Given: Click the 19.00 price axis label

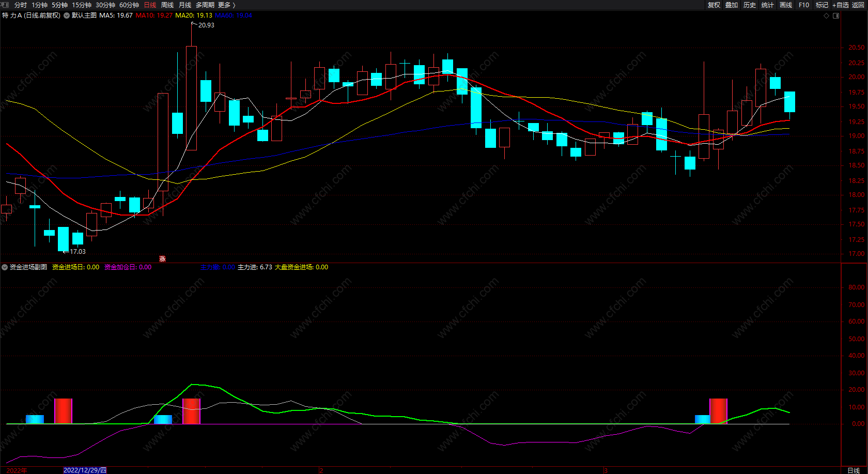Looking at the screenshot, I should click(856, 136).
